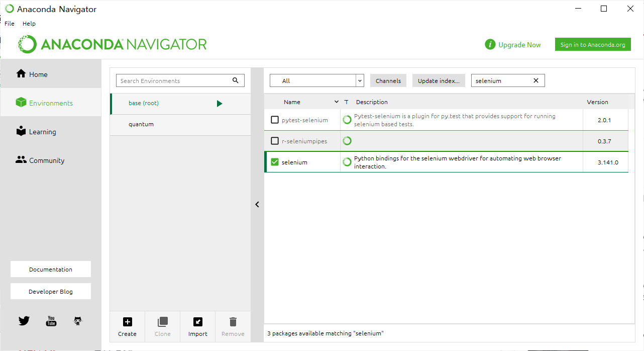Viewport: 644px width, 351px height.
Task: Click version 2.0.1 cell
Action: 604,120
